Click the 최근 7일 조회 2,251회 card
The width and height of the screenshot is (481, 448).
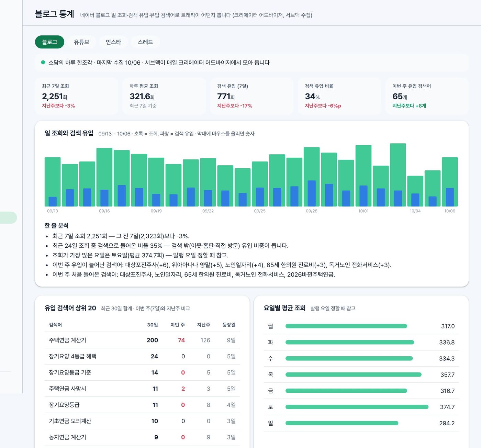tap(77, 96)
